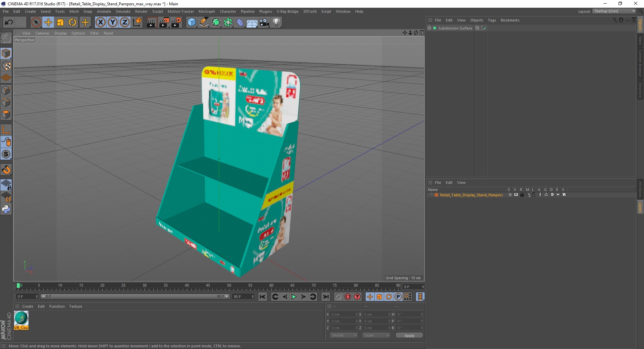Open viewport Display menu

[x=60, y=33]
